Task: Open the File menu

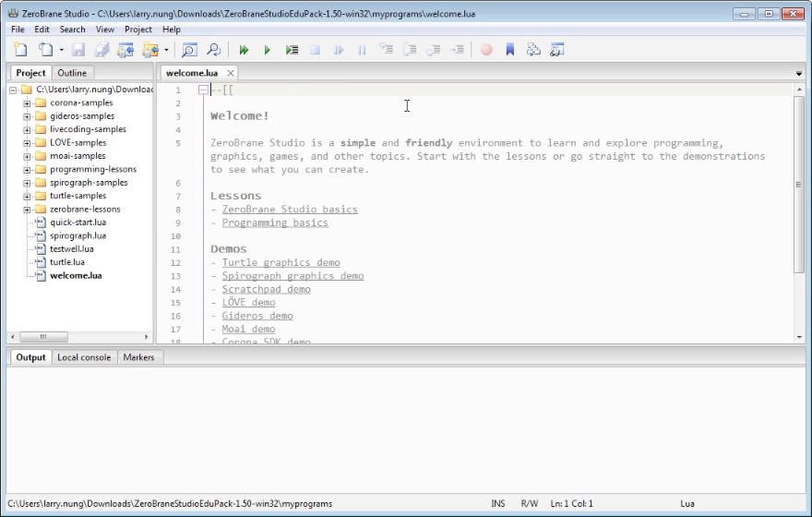Action: (x=18, y=30)
